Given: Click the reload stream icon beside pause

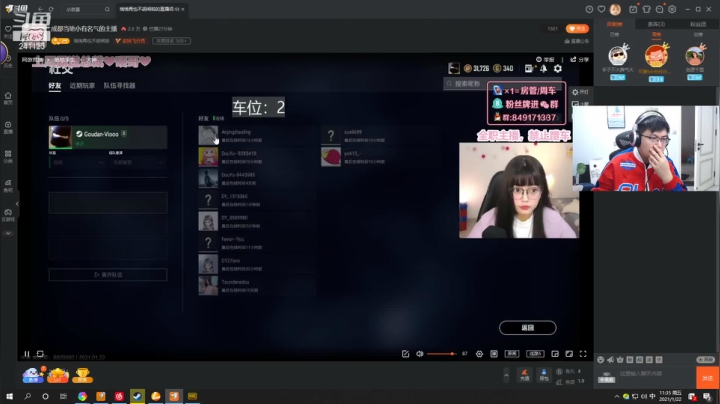Looking at the screenshot, I should pos(40,354).
